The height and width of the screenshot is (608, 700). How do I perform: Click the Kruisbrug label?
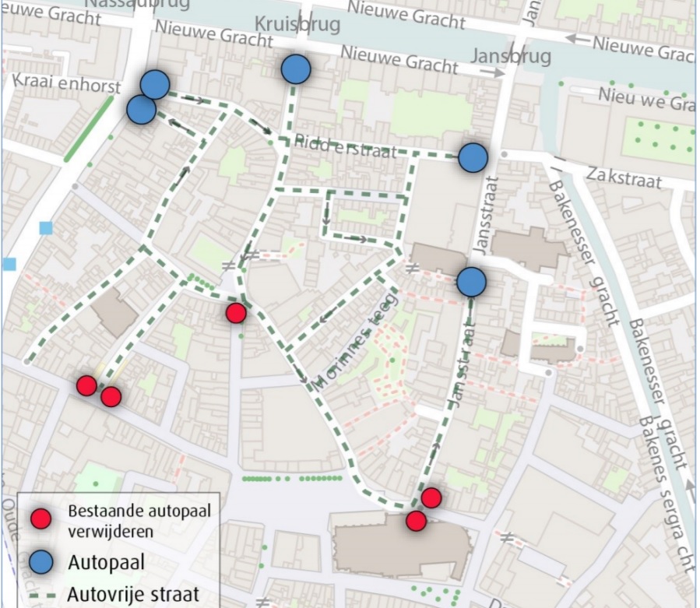[x=297, y=23]
